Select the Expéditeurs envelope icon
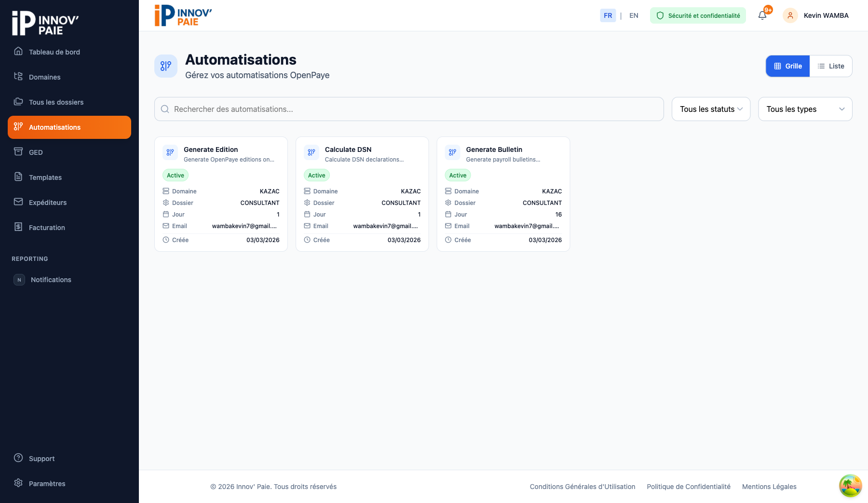 point(18,202)
